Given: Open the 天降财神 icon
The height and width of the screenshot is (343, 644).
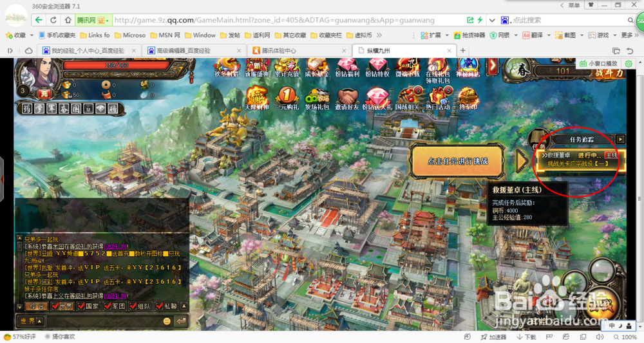Looking at the screenshot, I should pos(257,98).
